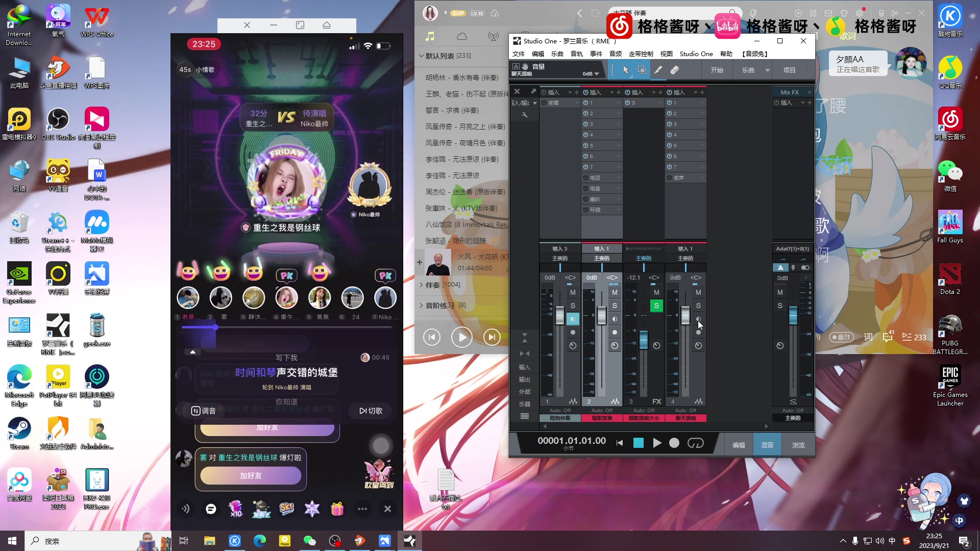The image size is (980, 551).
Task: Click the channel 3 volume fader
Action: click(x=644, y=340)
